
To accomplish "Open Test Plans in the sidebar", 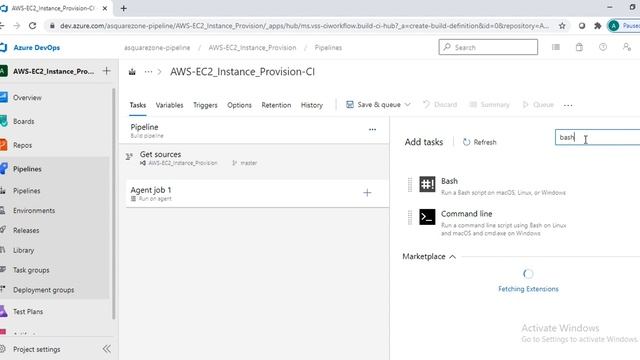I will click(27, 311).
